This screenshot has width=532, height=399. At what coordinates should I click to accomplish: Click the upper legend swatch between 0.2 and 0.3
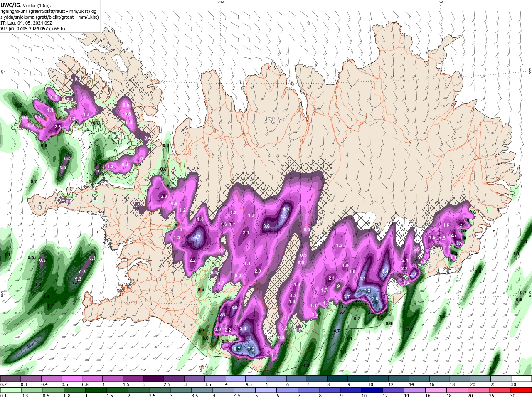click(10, 379)
